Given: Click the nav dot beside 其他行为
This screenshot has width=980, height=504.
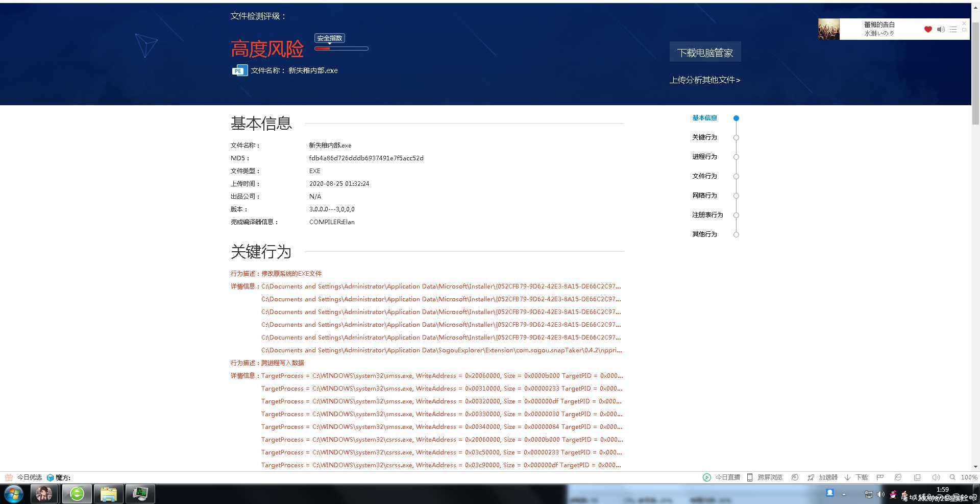Looking at the screenshot, I should point(736,234).
